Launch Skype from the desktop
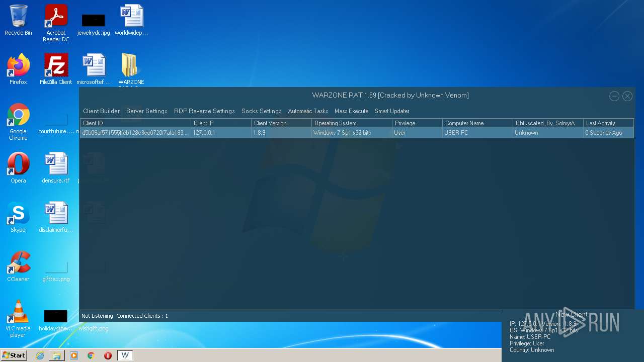This screenshot has width=644, height=362. tap(18, 217)
